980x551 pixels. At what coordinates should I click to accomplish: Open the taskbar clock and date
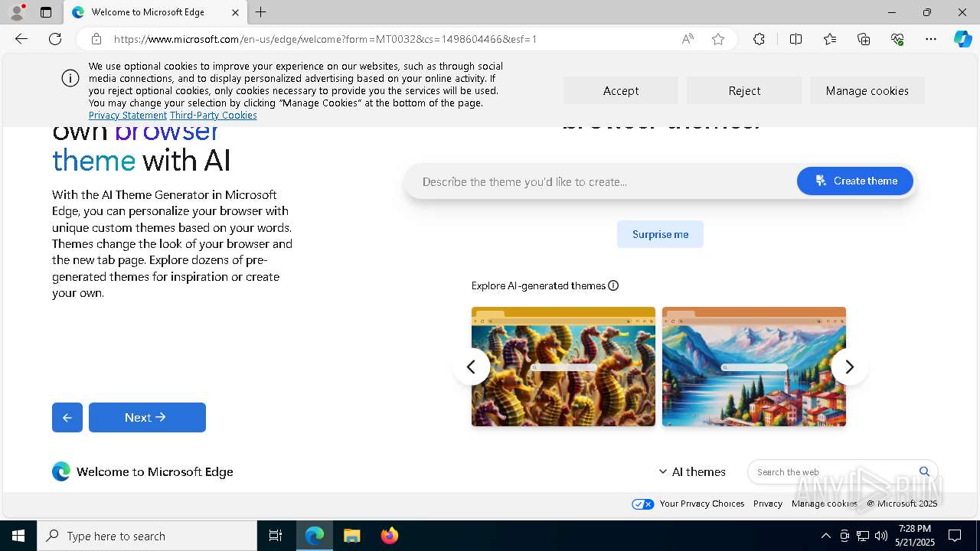(x=915, y=536)
